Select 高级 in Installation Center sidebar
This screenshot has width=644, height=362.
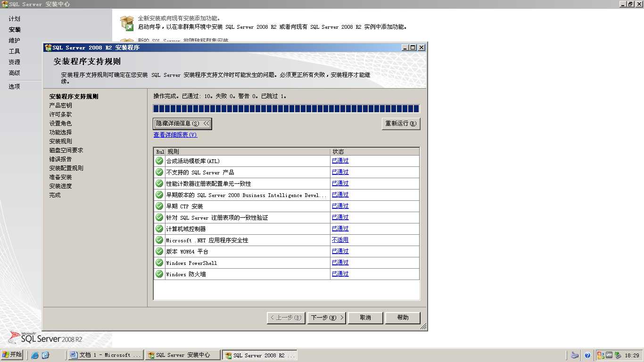pyautogui.click(x=15, y=73)
